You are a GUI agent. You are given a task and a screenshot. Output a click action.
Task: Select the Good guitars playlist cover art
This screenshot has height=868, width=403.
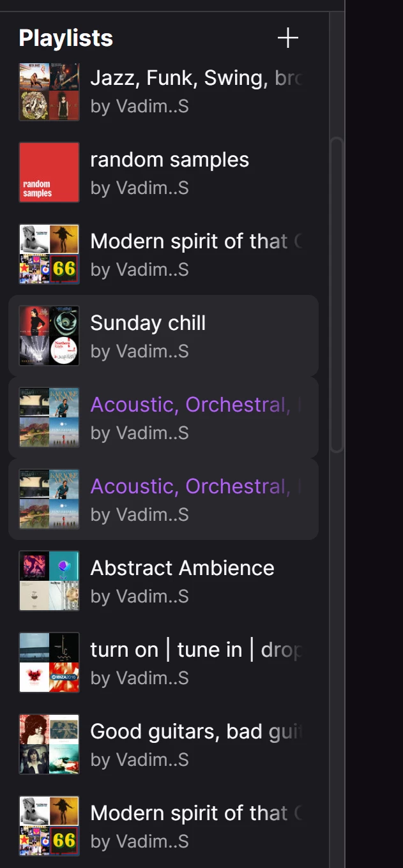coord(49,744)
